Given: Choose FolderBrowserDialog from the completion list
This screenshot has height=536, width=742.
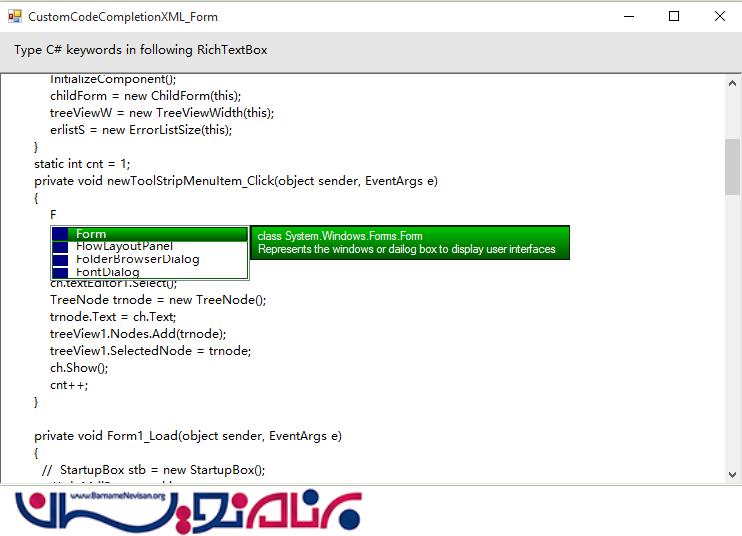Looking at the screenshot, I should coord(150,259).
